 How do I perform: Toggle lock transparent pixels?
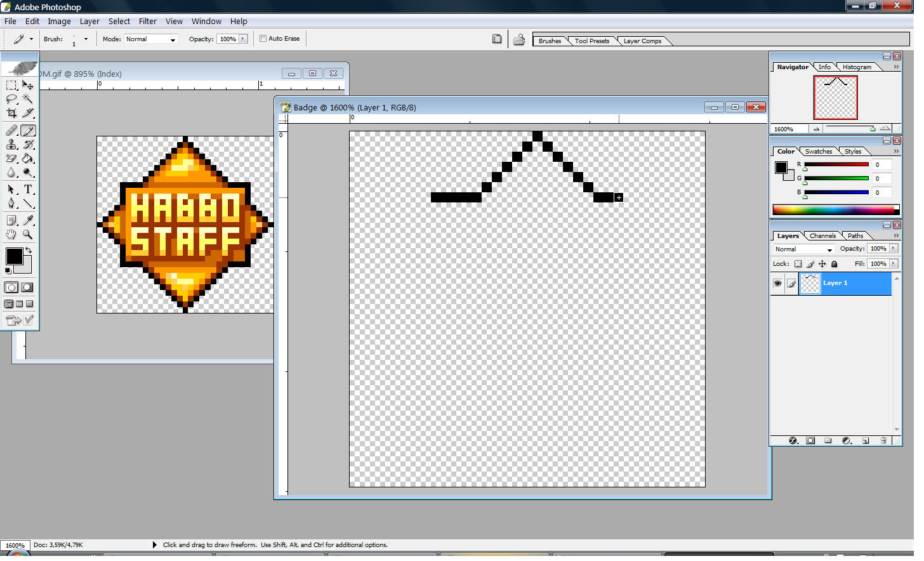(798, 264)
